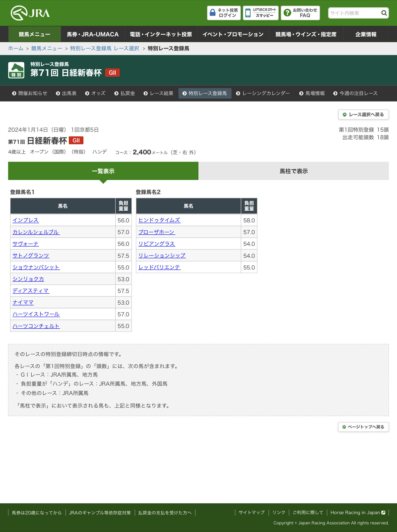Open horse ディアスティマ link

pos(31,291)
